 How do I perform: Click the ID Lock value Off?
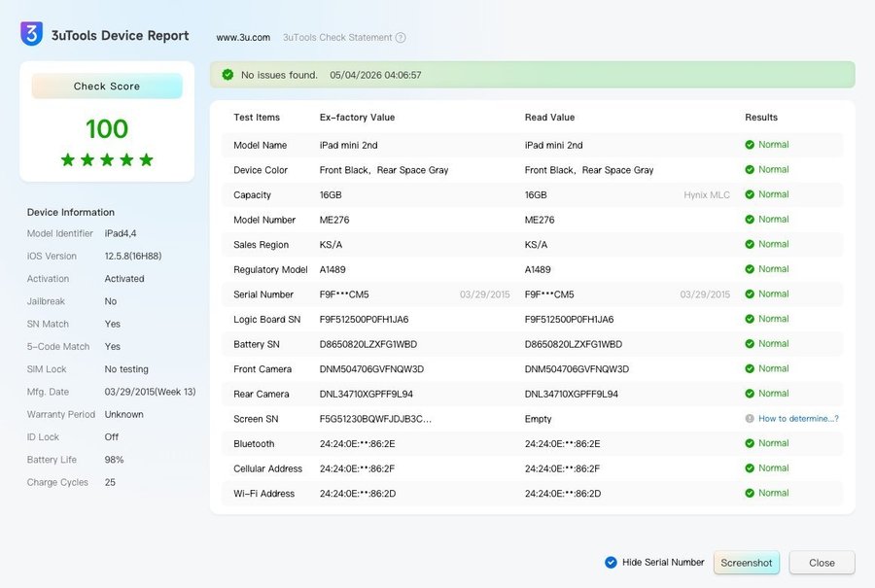click(x=111, y=436)
